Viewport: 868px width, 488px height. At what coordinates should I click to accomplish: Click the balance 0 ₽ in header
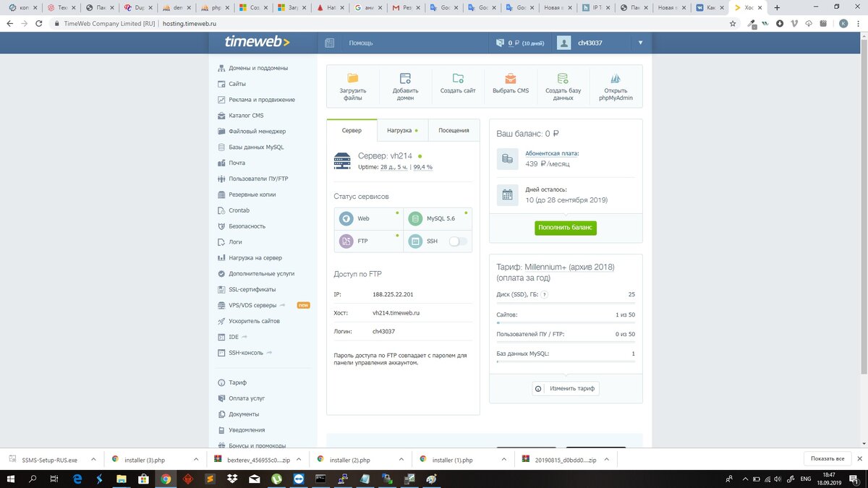[514, 43]
